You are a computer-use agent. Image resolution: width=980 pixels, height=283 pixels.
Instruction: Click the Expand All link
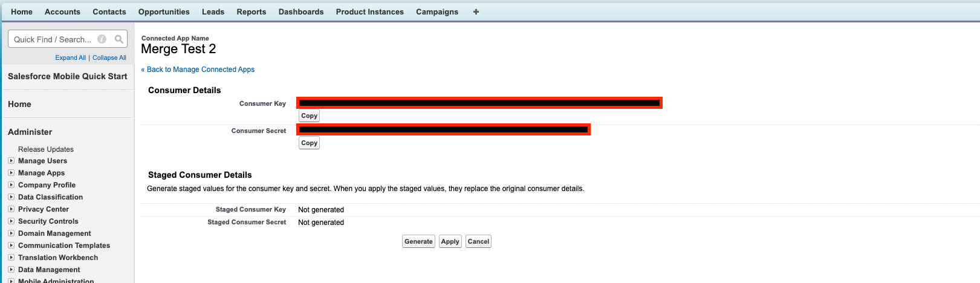click(71, 57)
